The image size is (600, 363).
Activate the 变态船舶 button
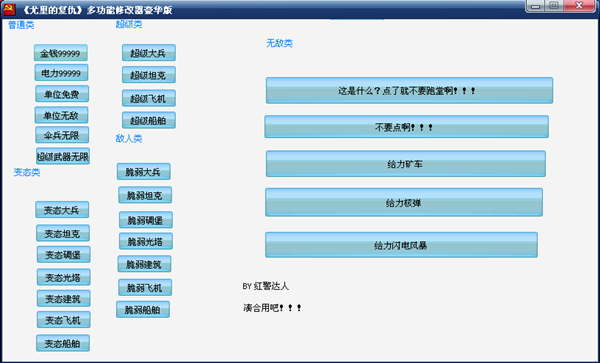[x=63, y=343]
